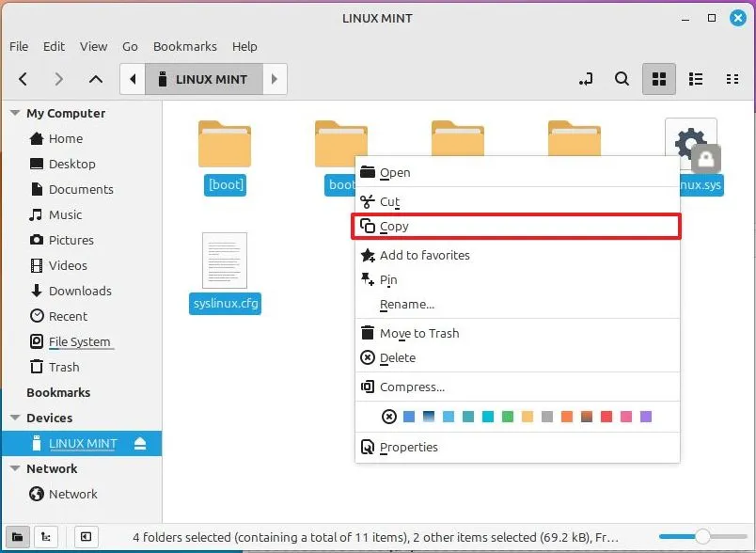
Task: Open the Bookmarks menu
Action: coord(184,46)
